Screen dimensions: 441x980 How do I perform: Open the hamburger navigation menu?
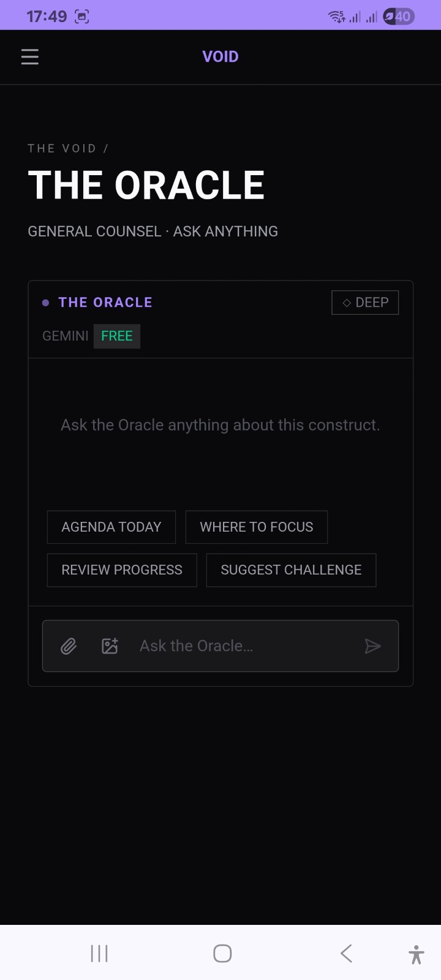click(29, 57)
